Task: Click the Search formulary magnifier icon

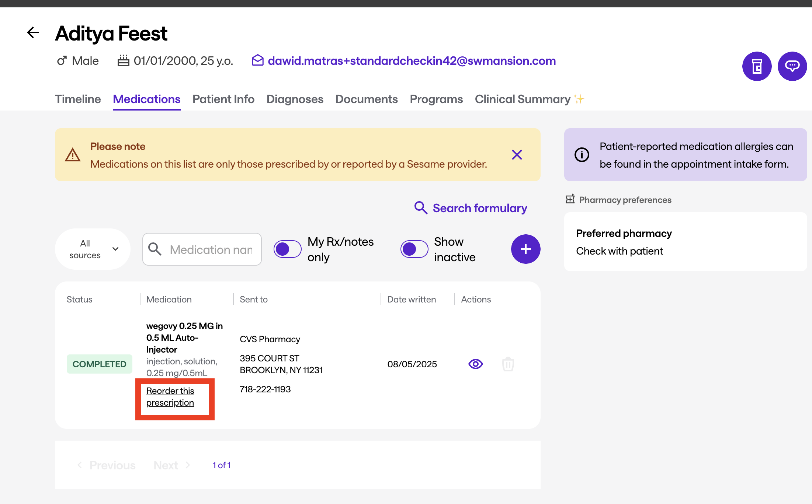Action: point(421,208)
